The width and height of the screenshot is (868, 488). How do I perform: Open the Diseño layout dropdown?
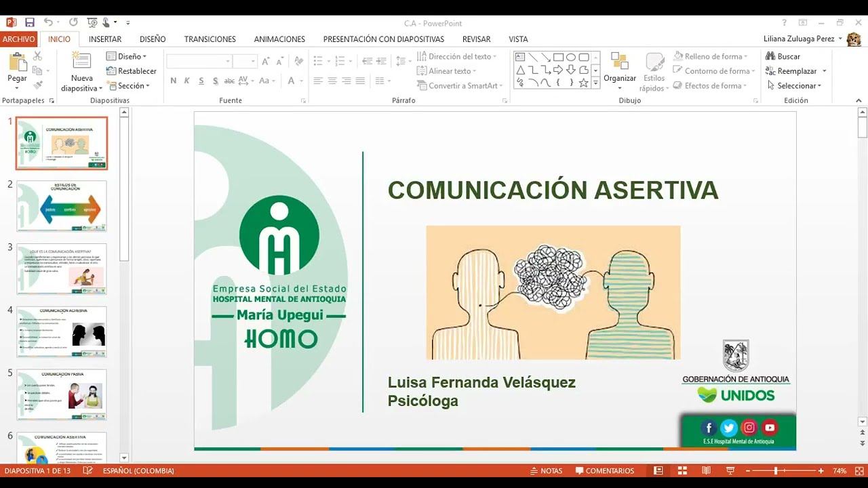click(126, 56)
